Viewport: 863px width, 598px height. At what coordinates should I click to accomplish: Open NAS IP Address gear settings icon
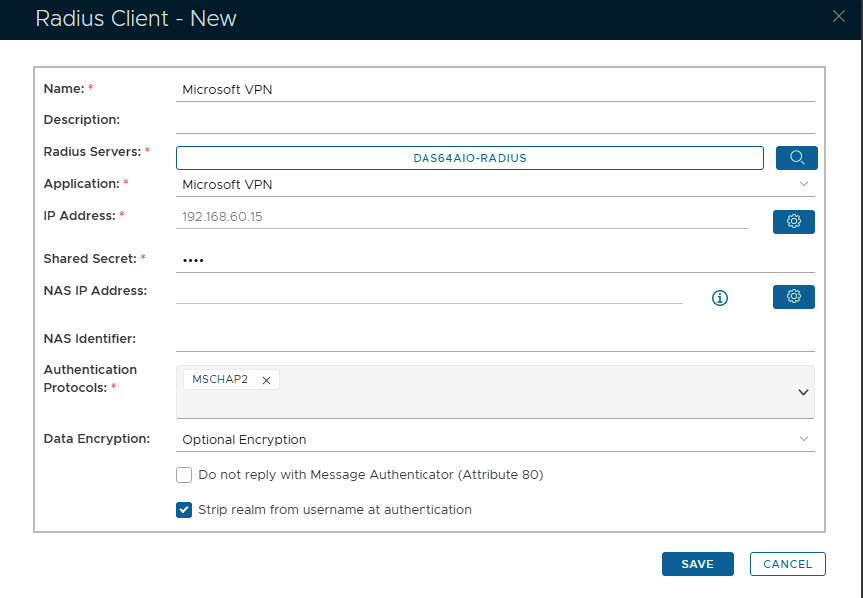[793, 297]
